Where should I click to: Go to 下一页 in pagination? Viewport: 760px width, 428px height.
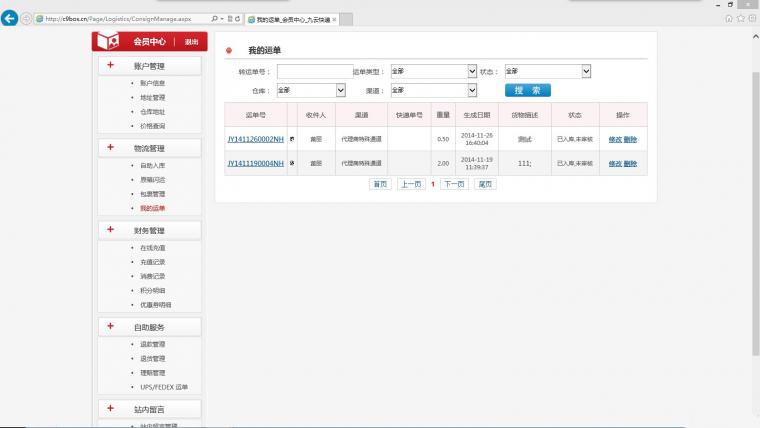tap(454, 184)
